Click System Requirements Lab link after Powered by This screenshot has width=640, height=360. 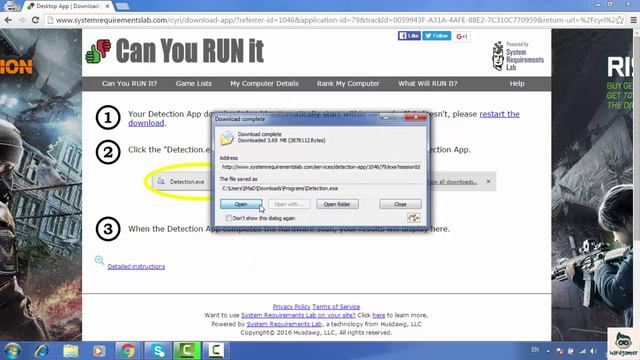[x=284, y=324]
